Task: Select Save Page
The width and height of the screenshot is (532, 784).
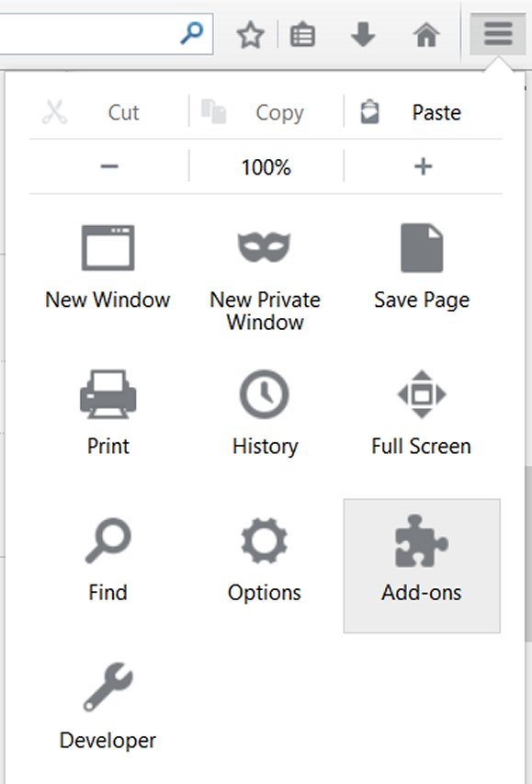Action: (422, 267)
